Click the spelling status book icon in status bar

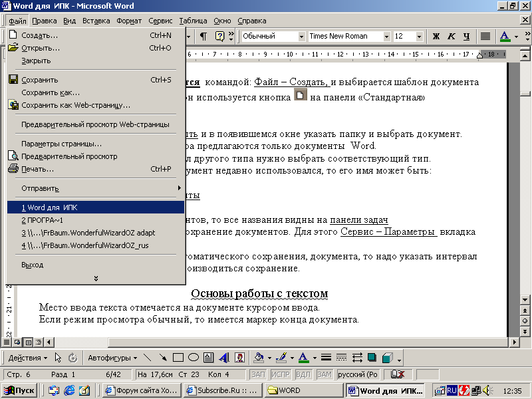[397, 374]
